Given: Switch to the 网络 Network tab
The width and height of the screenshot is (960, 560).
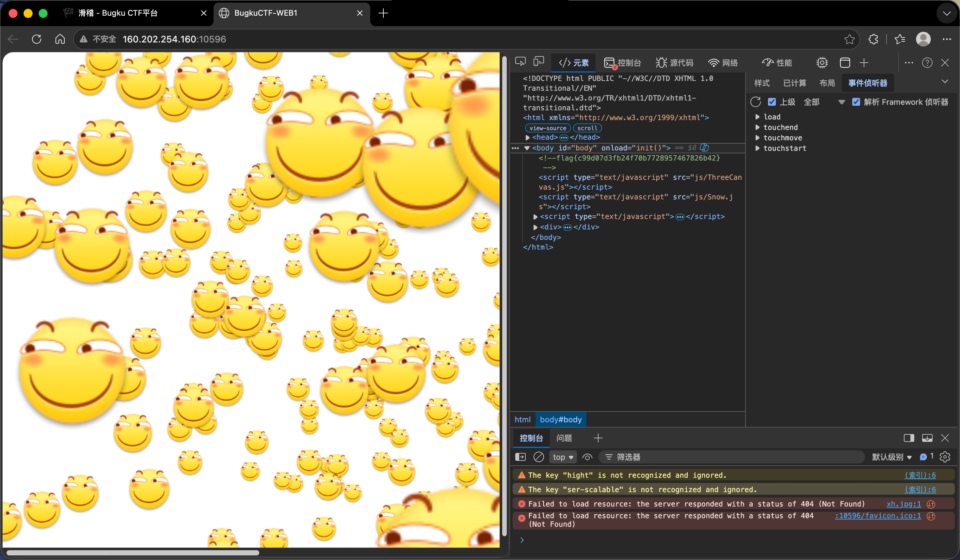Looking at the screenshot, I should tap(723, 63).
